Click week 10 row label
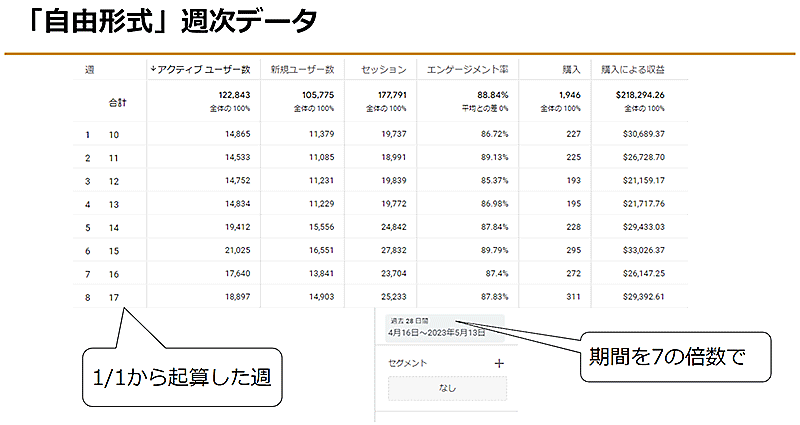 (x=113, y=134)
